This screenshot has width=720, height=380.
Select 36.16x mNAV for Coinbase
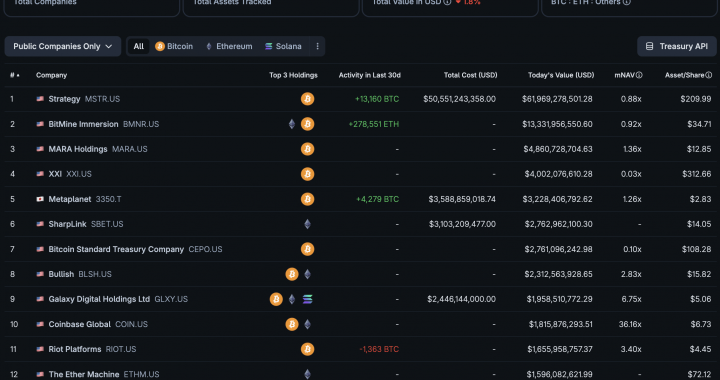click(x=630, y=324)
